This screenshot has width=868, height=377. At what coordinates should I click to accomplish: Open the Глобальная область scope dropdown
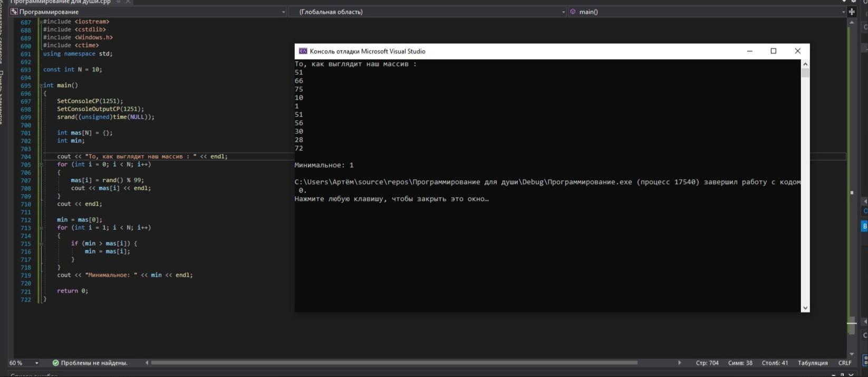563,12
